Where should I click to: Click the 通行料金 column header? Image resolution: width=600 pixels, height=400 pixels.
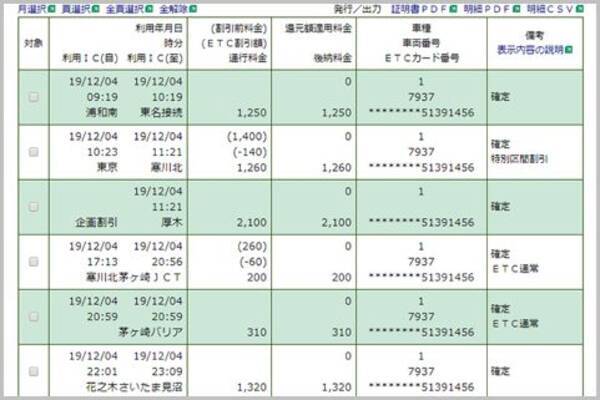[248, 58]
